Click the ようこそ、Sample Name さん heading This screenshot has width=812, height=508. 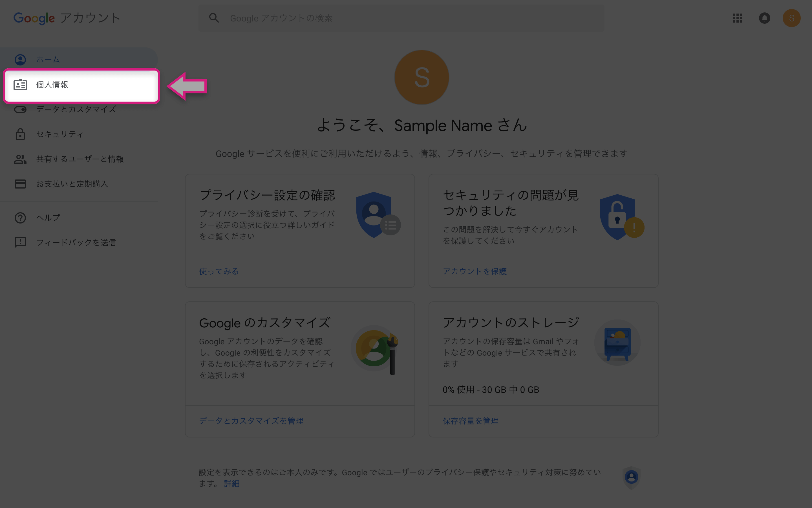click(x=422, y=125)
